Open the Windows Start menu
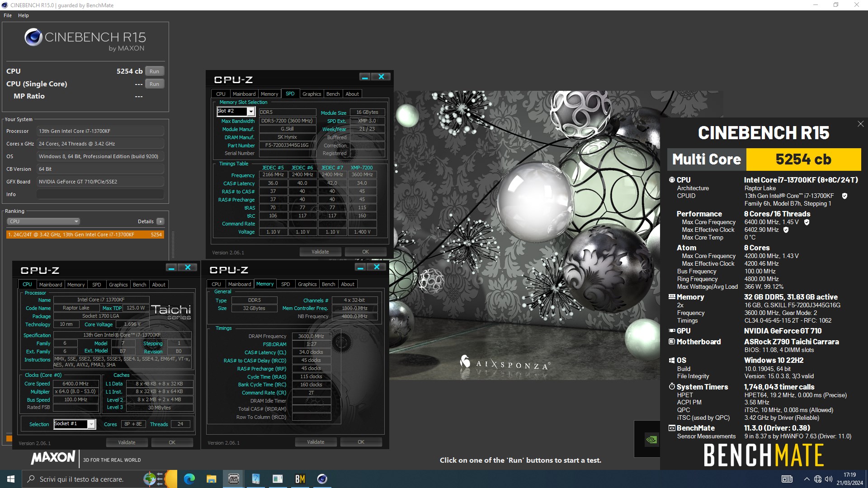The height and width of the screenshot is (488, 868). tap(11, 479)
